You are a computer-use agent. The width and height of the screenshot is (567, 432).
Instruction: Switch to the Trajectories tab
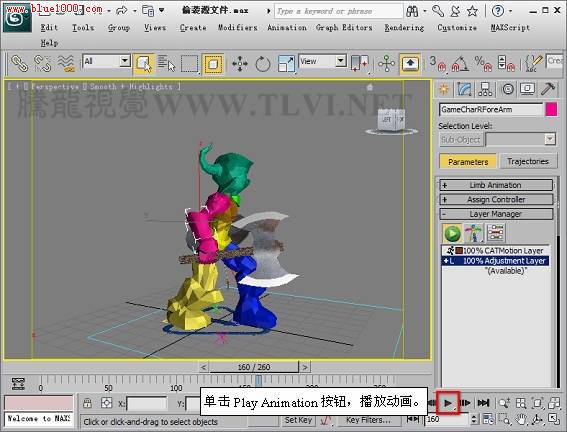coord(528,161)
